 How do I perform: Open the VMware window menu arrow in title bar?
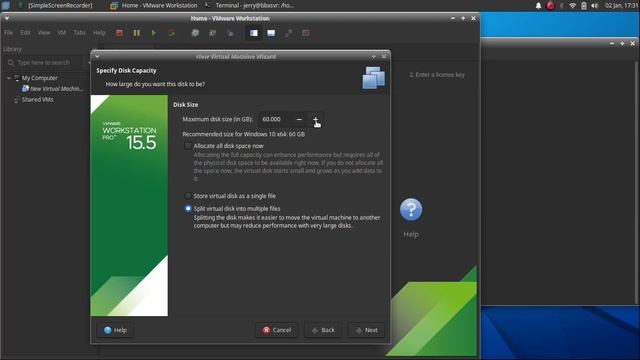click(7, 18)
